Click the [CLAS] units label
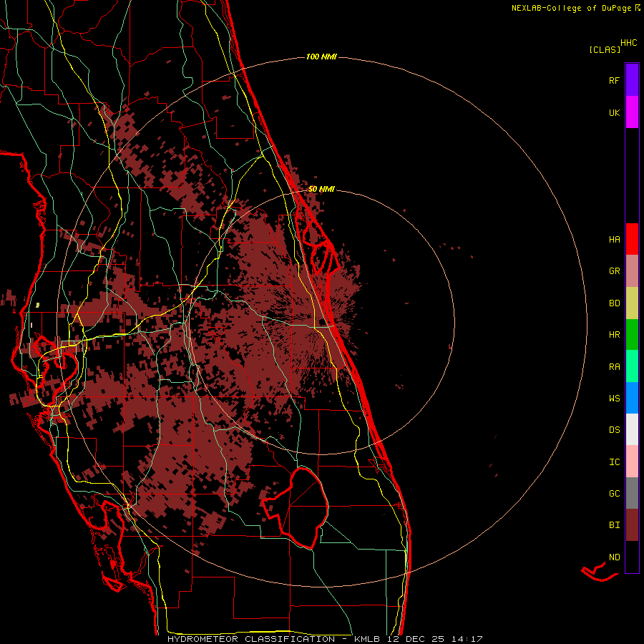Viewport: 644px width, 644px height. 605,49
